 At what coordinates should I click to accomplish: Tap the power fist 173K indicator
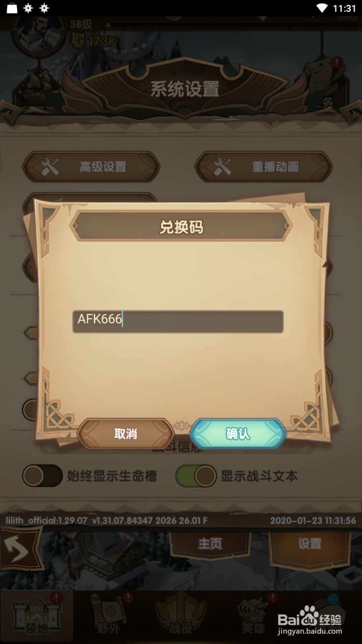pos(94,42)
